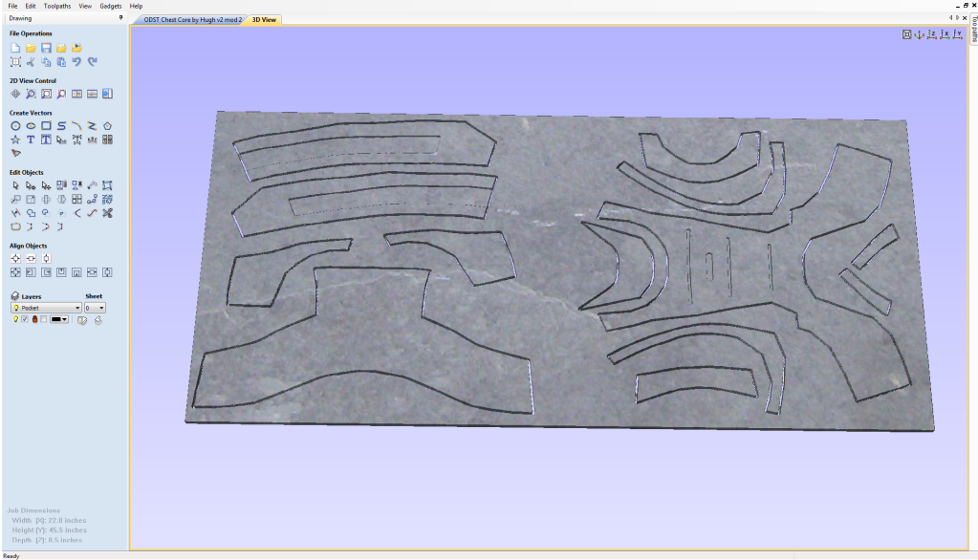This screenshot has width=978, height=560.
Task: View along the X axis
Action: click(945, 35)
